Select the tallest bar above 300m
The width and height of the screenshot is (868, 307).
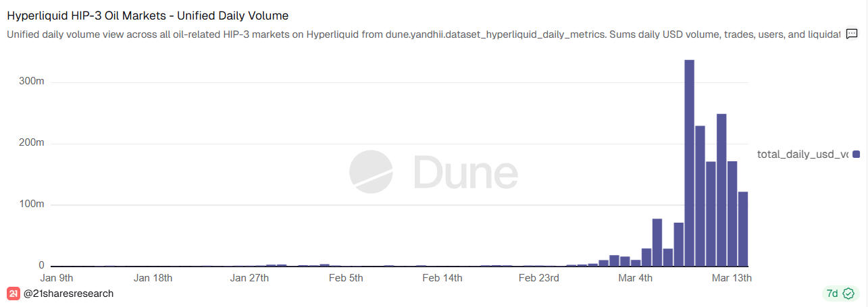pyautogui.click(x=690, y=163)
